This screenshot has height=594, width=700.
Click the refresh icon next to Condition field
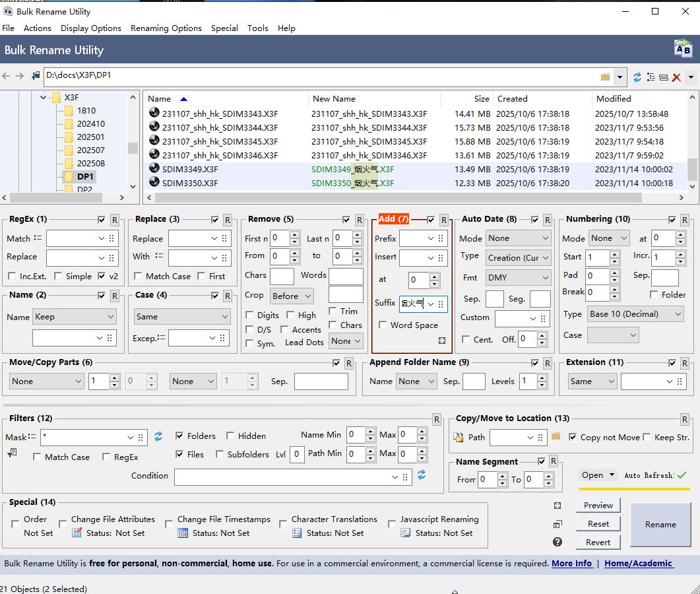422,475
